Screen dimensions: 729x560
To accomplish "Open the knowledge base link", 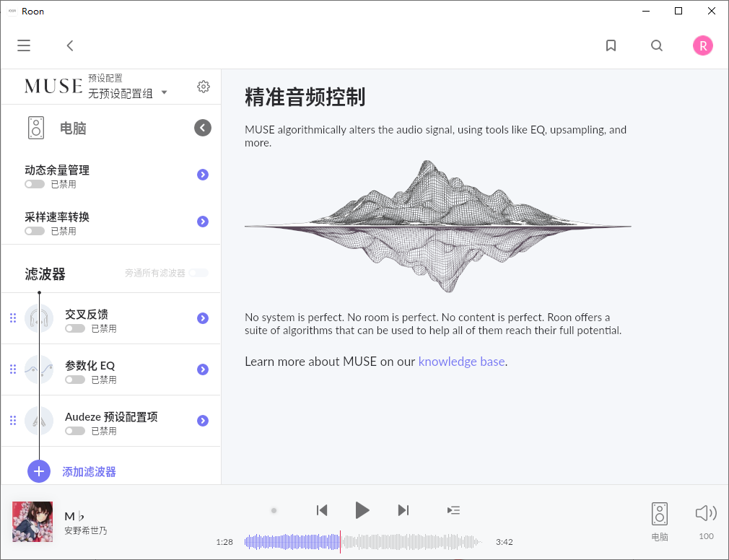I will pos(461,362).
